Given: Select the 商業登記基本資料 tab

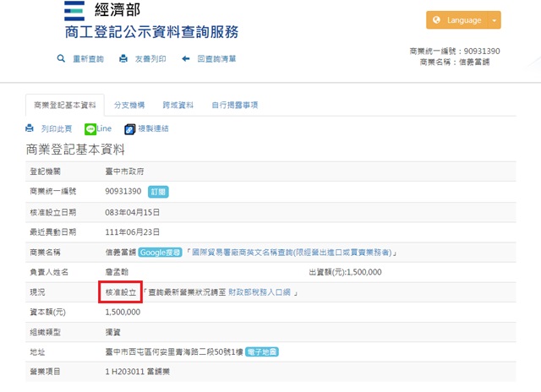Looking at the screenshot, I should tap(65, 105).
